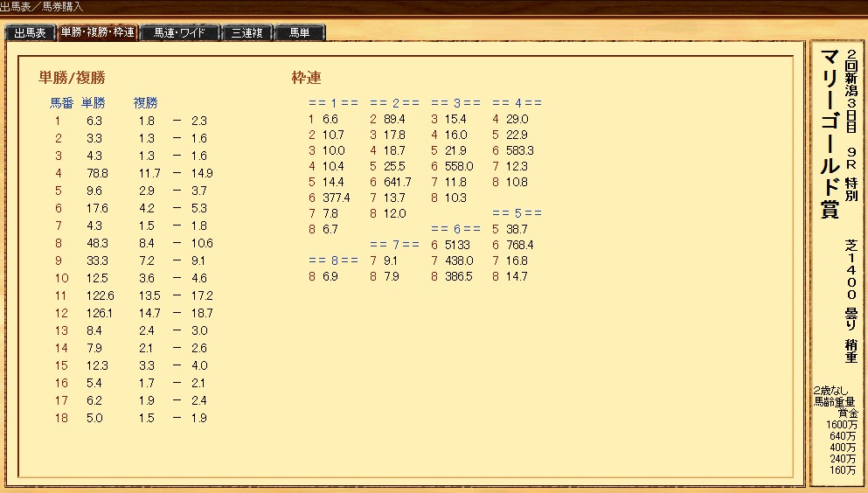Click the 単勝/複勝 section heading
868x493 pixels.
(x=72, y=78)
